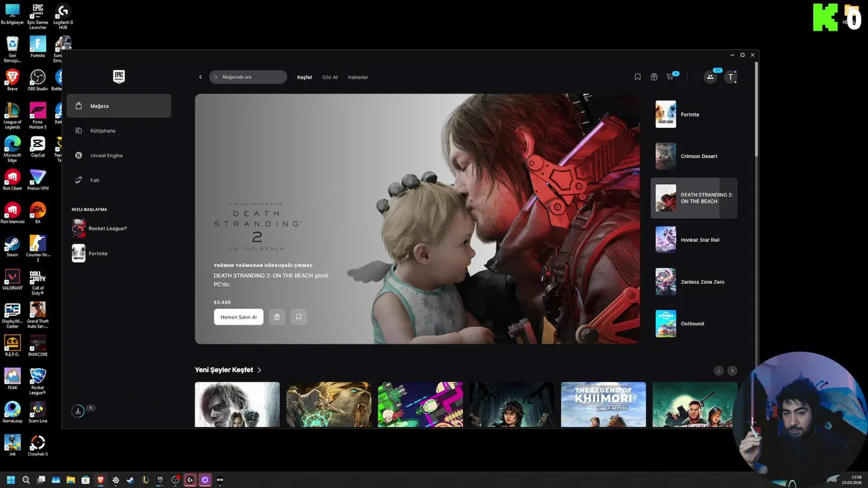Viewport: 868px width, 488px height.
Task: Select Honkai: Star Rail in featured list
Action: [x=694, y=240]
